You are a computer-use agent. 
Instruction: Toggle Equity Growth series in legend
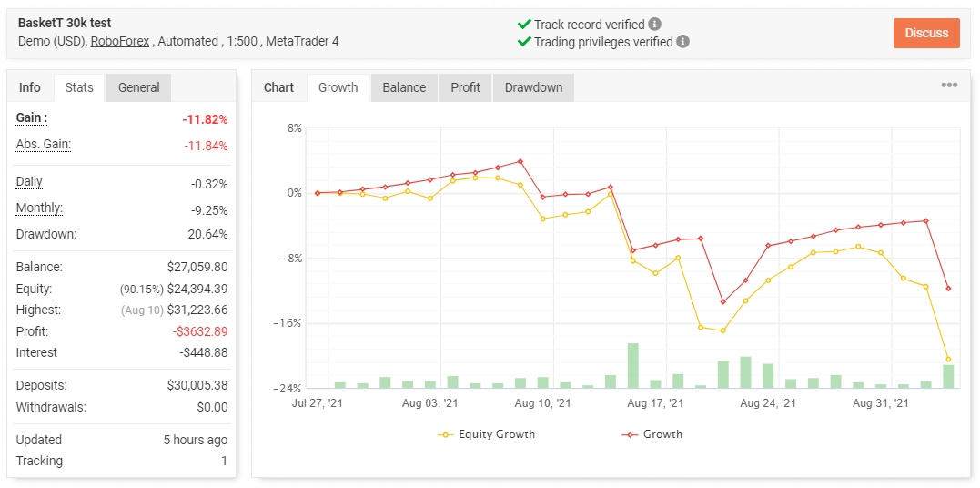(x=486, y=433)
